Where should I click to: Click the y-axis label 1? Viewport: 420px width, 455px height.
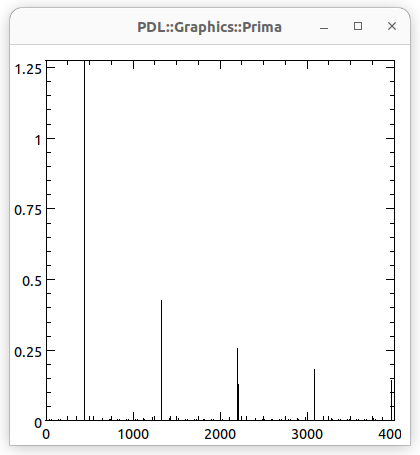(38, 140)
